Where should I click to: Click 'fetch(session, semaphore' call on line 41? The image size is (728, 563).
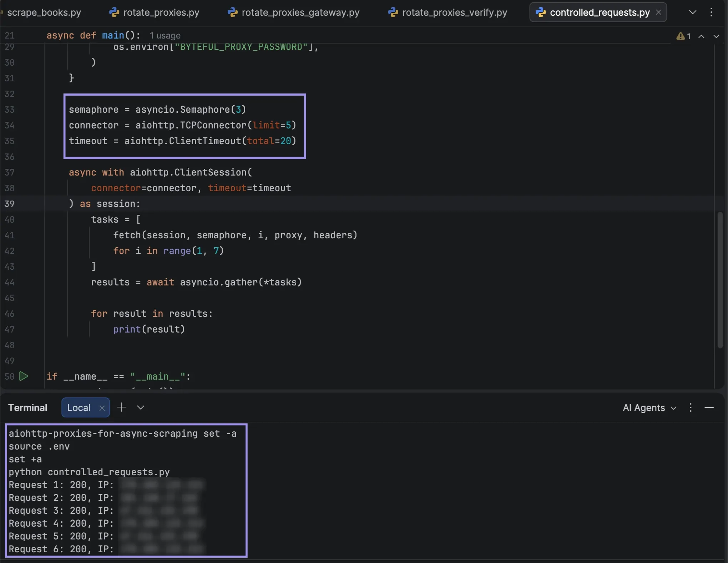(x=180, y=235)
